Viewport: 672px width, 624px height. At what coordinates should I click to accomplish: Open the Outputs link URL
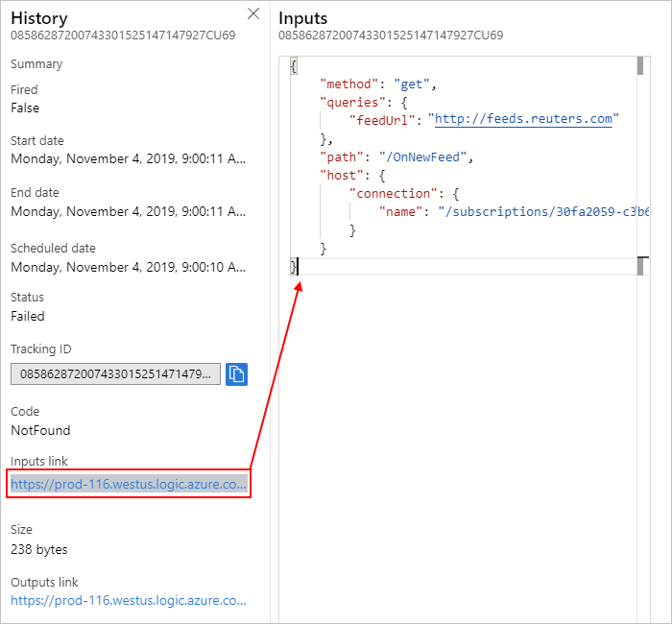(129, 601)
